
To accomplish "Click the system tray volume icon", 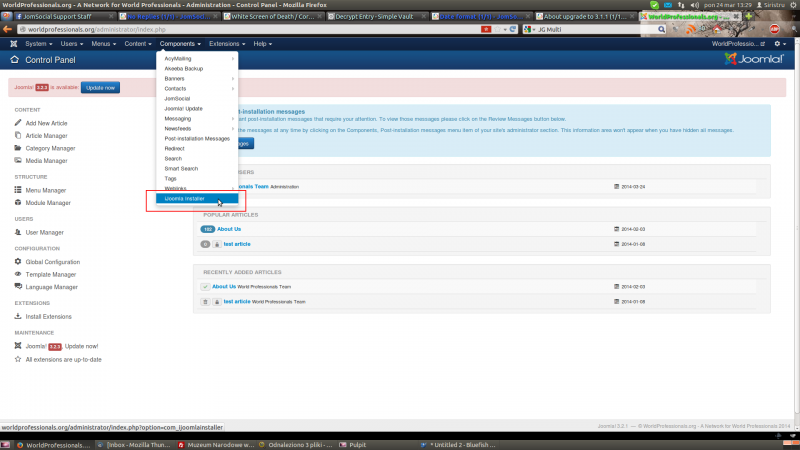I will tap(694, 5).
